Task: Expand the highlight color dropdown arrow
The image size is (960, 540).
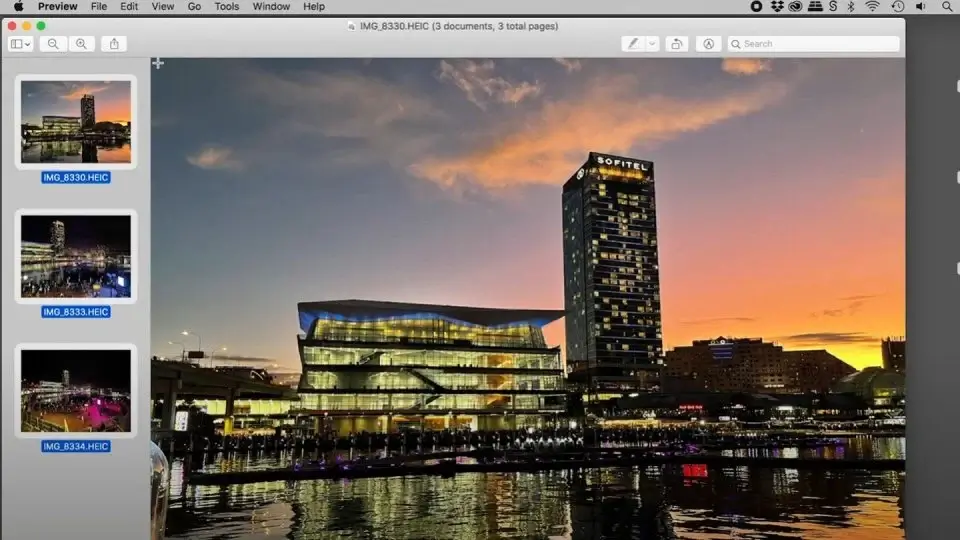Action: [x=652, y=43]
